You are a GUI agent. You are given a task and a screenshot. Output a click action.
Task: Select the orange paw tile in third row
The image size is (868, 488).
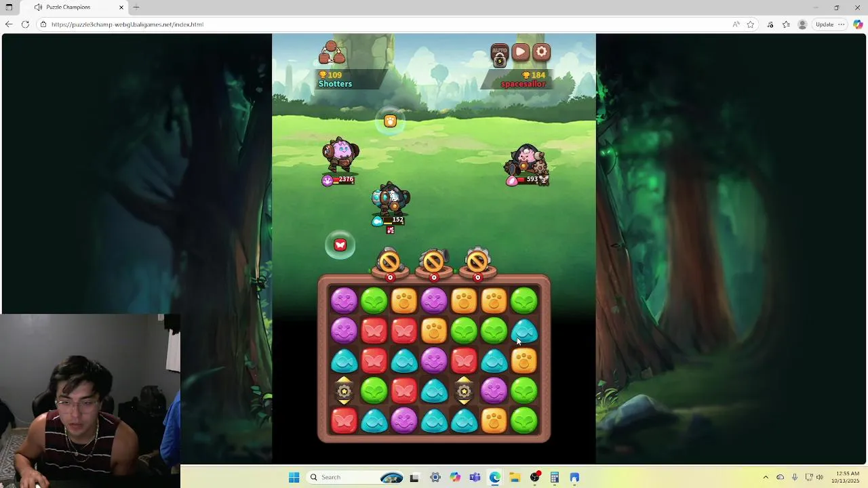[x=524, y=361]
